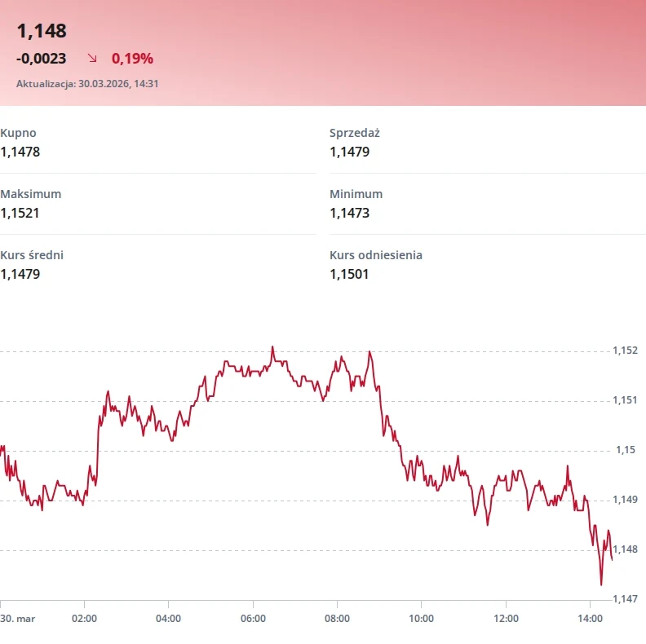Select the 06:00 time axis label
The height and width of the screenshot is (644, 646).
253,618
